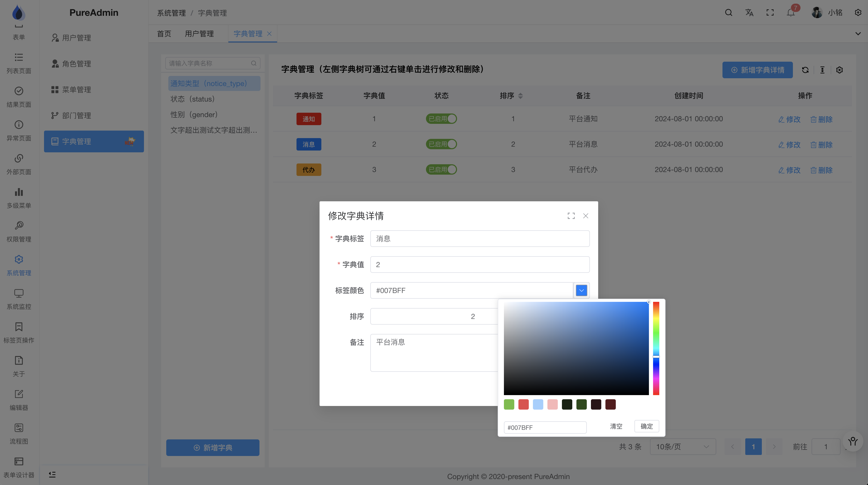Switch to the 用户管理 tab
The height and width of the screenshot is (485, 868).
point(199,34)
